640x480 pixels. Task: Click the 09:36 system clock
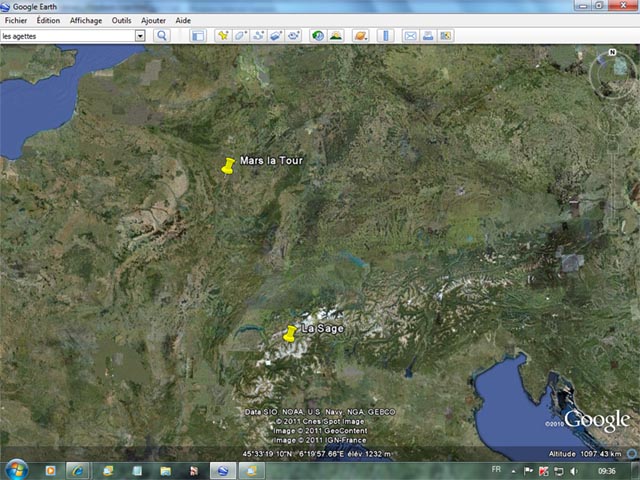(x=607, y=471)
